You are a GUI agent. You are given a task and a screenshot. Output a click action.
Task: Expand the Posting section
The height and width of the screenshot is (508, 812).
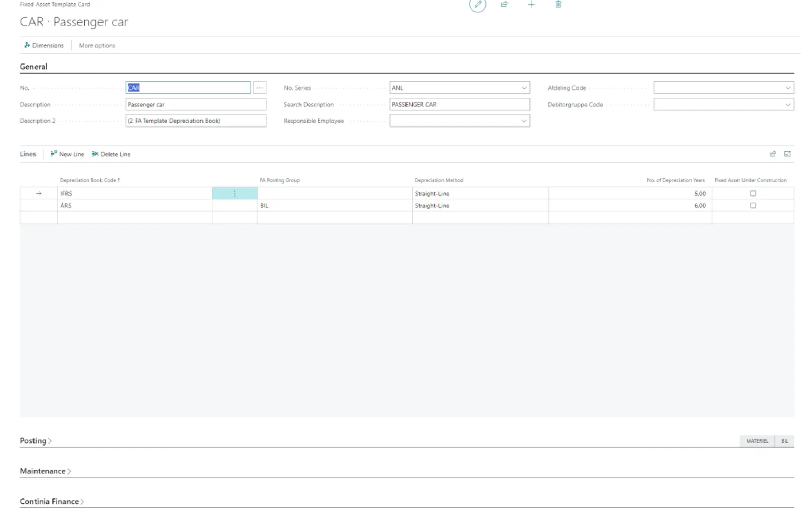click(36, 441)
